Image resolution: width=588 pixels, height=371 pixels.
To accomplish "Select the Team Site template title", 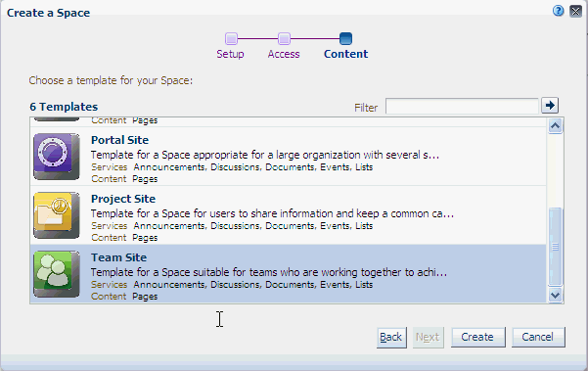I will pyautogui.click(x=118, y=257).
